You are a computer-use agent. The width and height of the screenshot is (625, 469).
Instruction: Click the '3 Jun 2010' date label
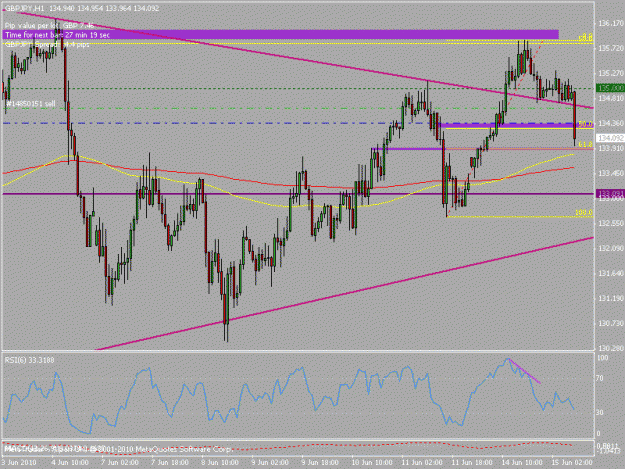point(19,463)
